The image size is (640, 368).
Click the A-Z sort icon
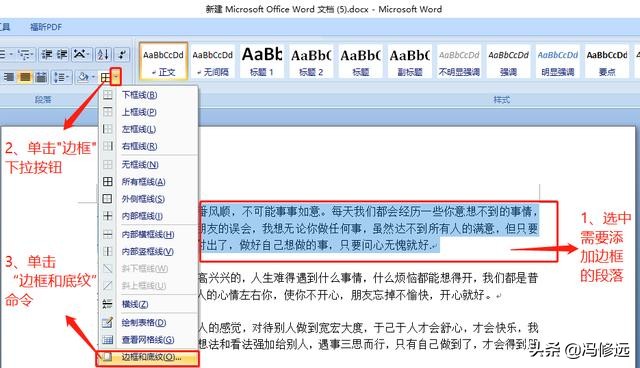coord(102,54)
